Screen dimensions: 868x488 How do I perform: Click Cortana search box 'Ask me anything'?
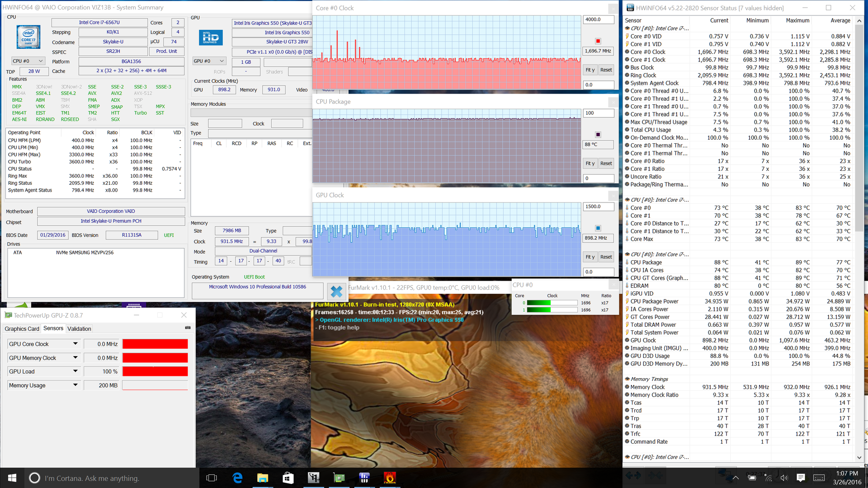click(x=112, y=478)
